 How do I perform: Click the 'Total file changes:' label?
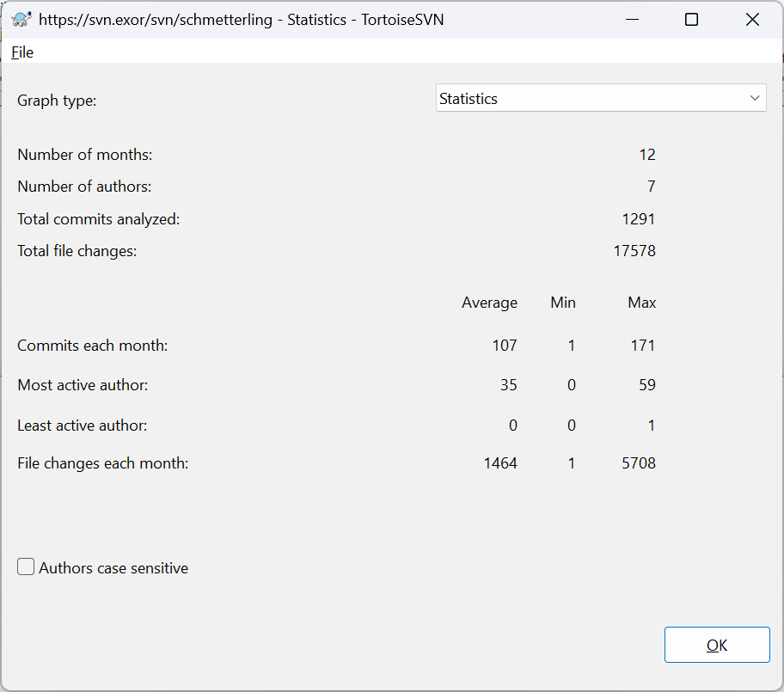[x=77, y=250]
